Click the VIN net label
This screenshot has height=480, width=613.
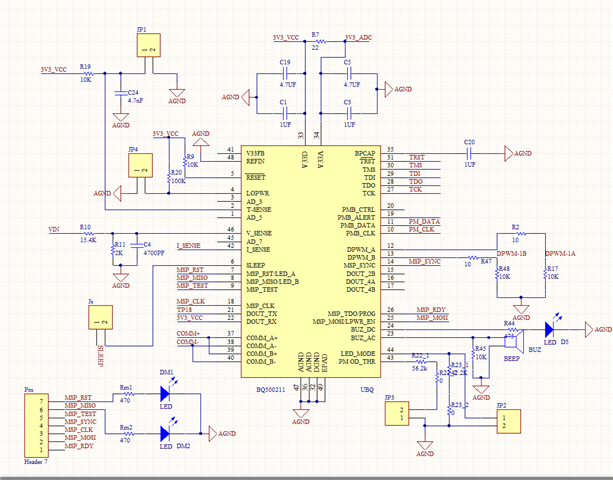tap(54, 229)
